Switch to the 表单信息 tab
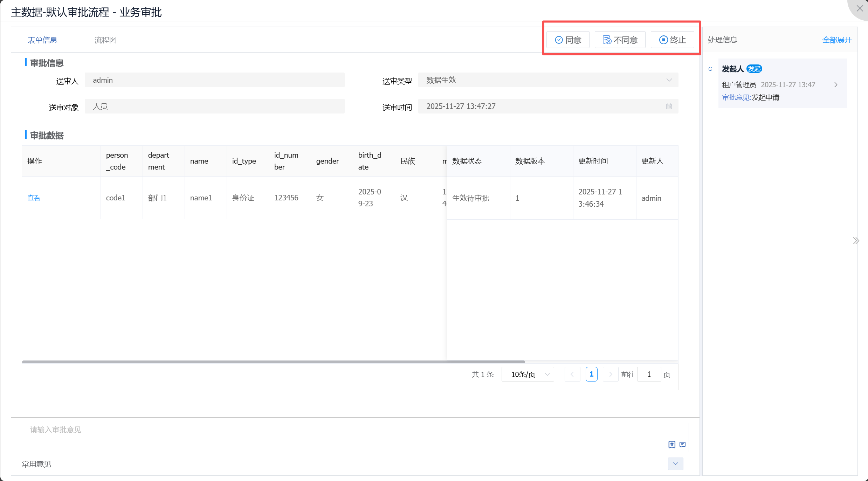This screenshot has width=868, height=481. [x=42, y=40]
